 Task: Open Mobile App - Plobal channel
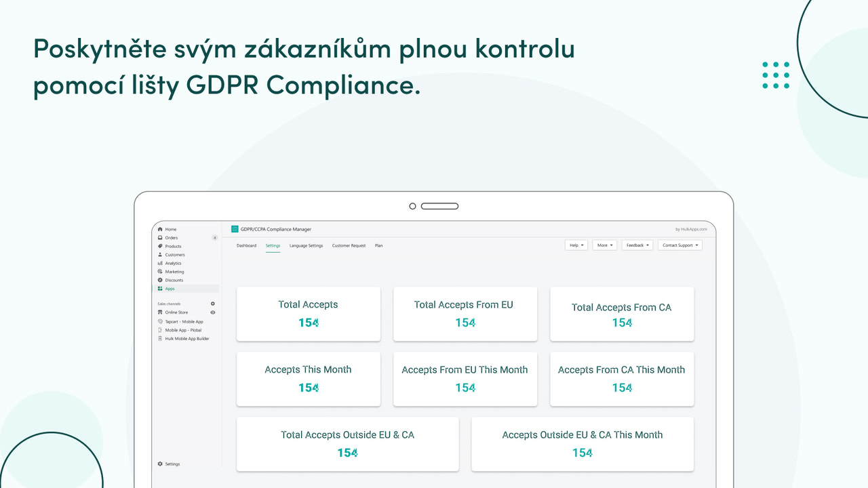[183, 330]
